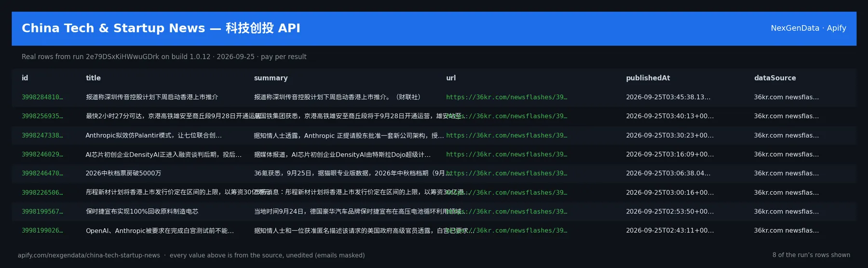Viewport: 868px width, 268px height.
Task: Click the id column header
Action: pyautogui.click(x=25, y=78)
